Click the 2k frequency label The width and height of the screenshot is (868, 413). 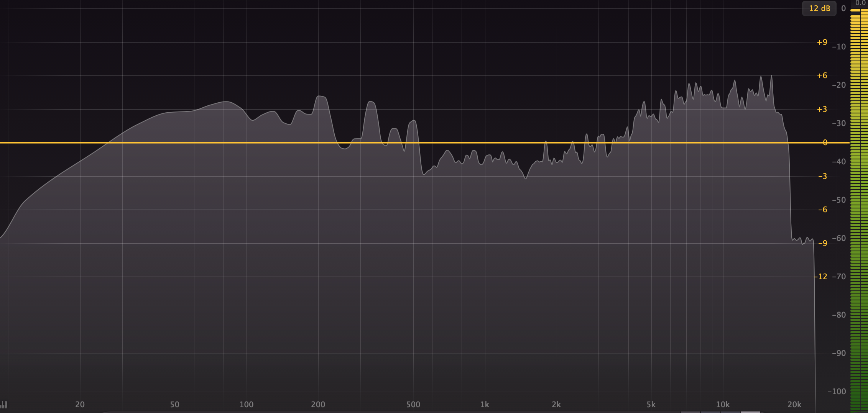point(556,404)
